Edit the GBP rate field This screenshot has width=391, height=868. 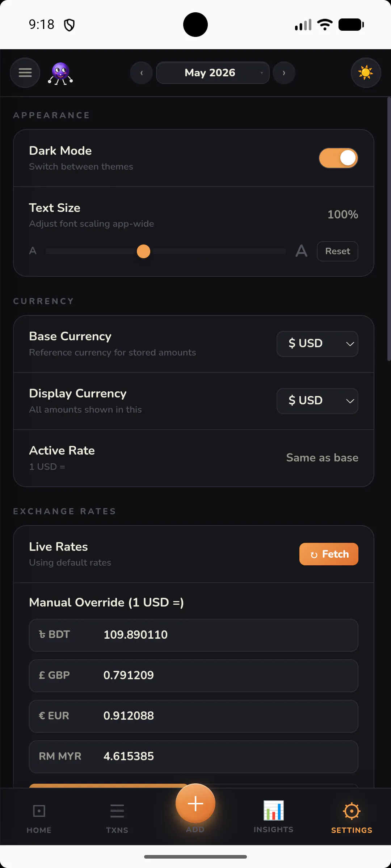[194, 676]
